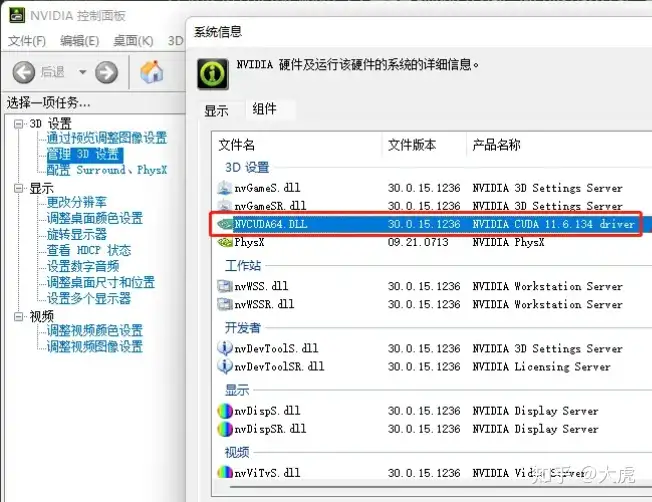The image size is (652, 502).
Task: Click the nvWSSR.dll file icon
Action: [225, 304]
